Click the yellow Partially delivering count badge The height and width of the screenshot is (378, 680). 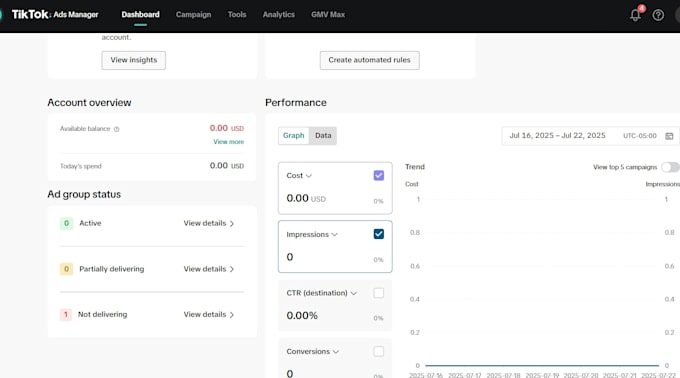click(66, 269)
